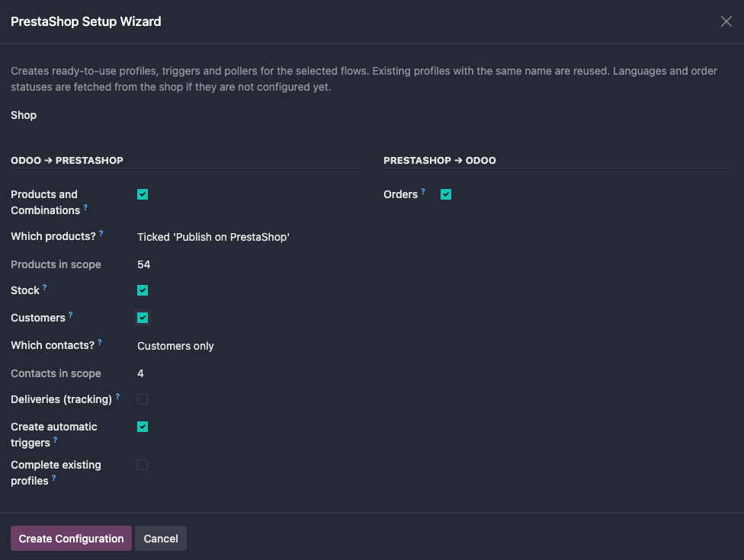
Task: Click the Create Configuration button
Action: coord(71,538)
